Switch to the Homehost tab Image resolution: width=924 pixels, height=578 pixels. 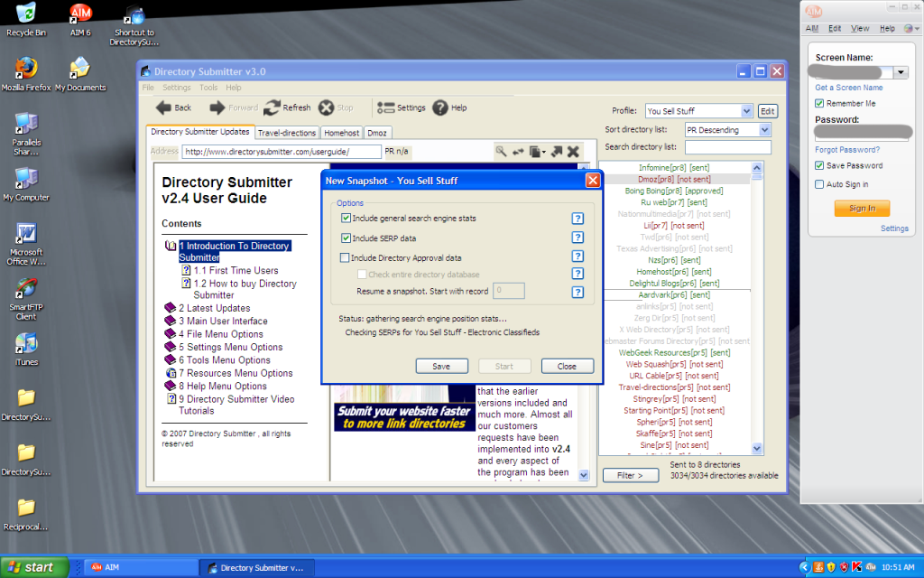pyautogui.click(x=342, y=133)
